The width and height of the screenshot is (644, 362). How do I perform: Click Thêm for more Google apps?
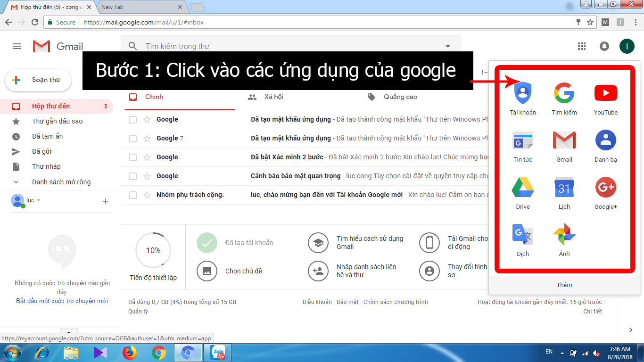564,285
